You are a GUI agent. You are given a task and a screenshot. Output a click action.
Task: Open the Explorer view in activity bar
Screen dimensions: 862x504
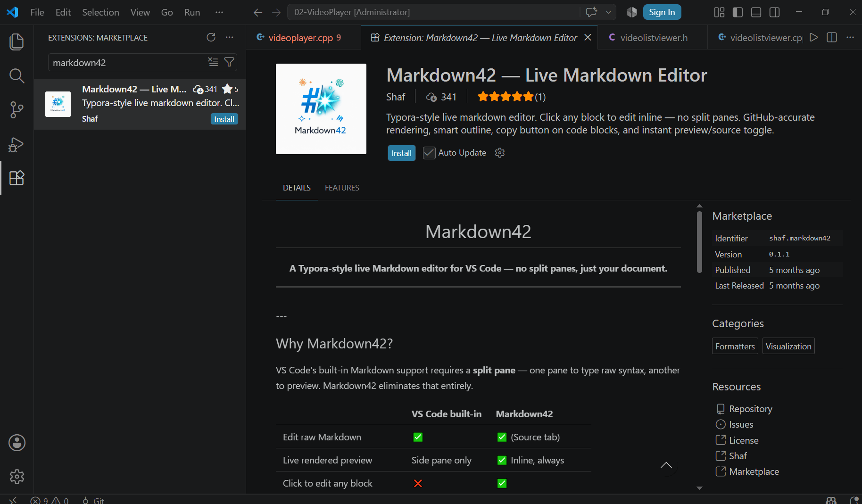point(17,41)
